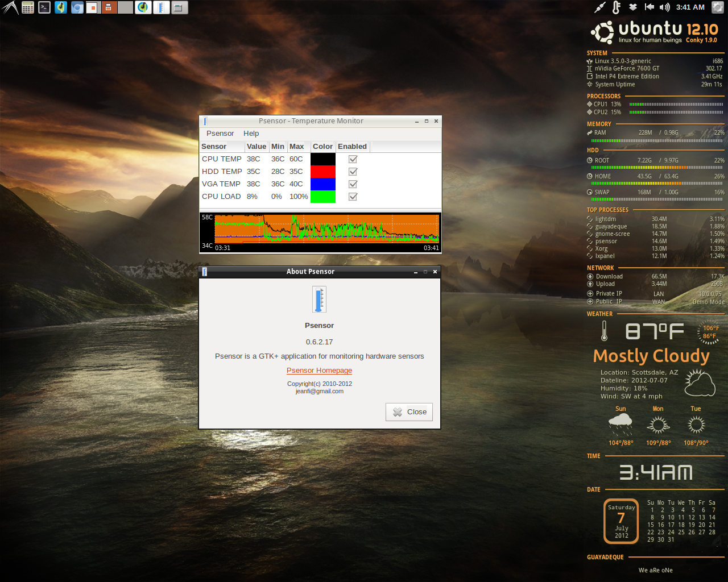Image resolution: width=728 pixels, height=582 pixels.
Task: Open the Help menu
Action: [x=251, y=134]
